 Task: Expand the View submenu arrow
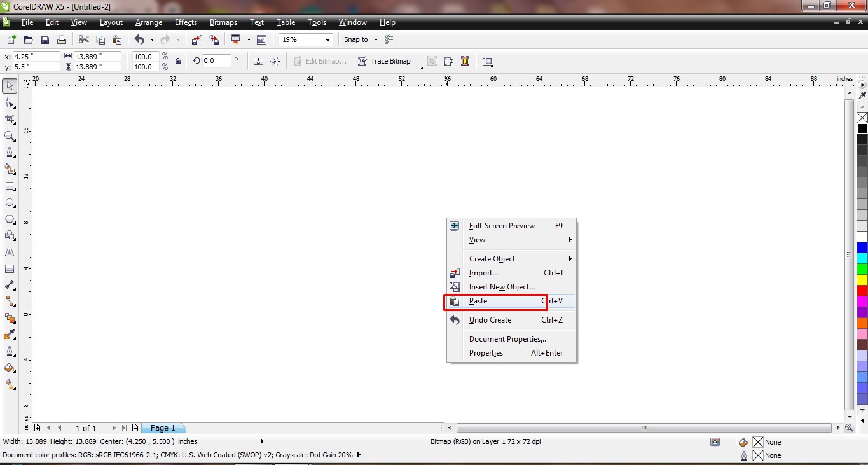tap(570, 240)
